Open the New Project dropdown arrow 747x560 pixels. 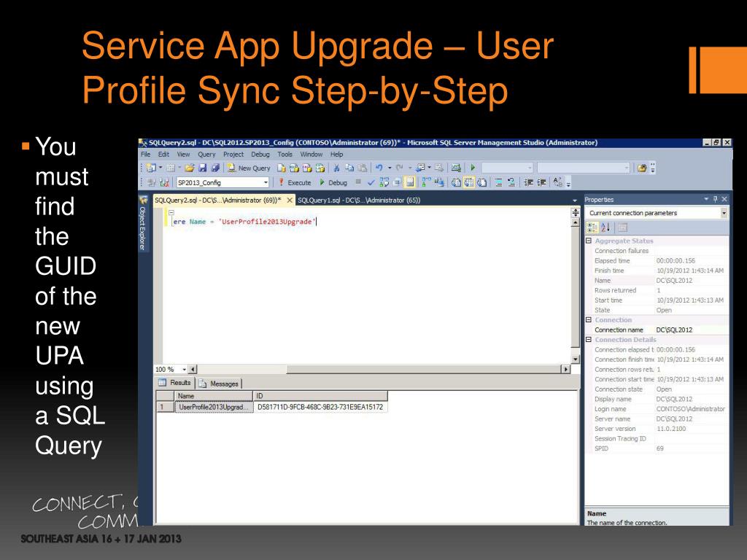(160, 168)
